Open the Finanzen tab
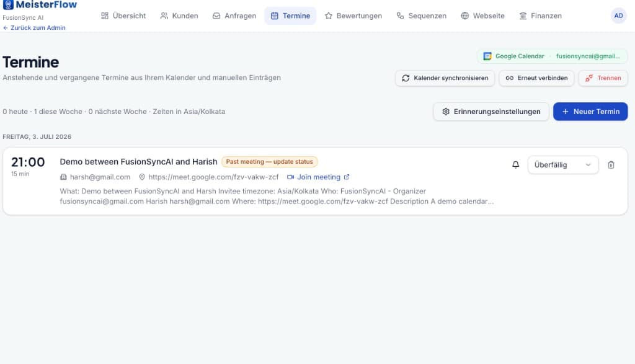Screen dimensions: 635x364 540,16
